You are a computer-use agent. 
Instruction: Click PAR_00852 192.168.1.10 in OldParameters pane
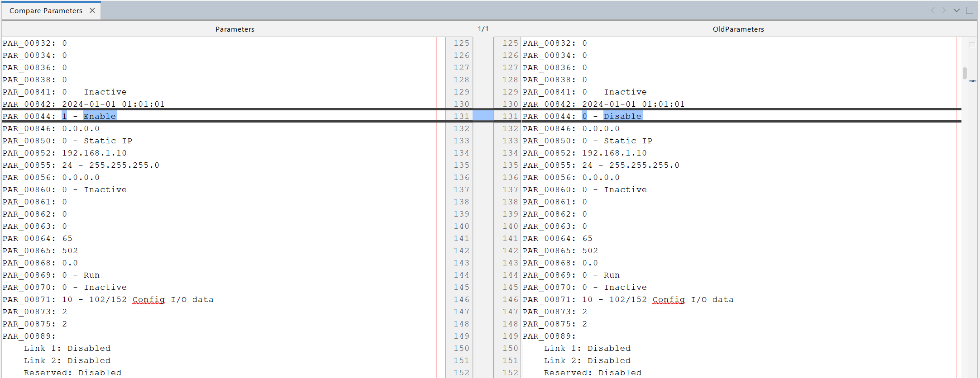pyautogui.click(x=585, y=153)
